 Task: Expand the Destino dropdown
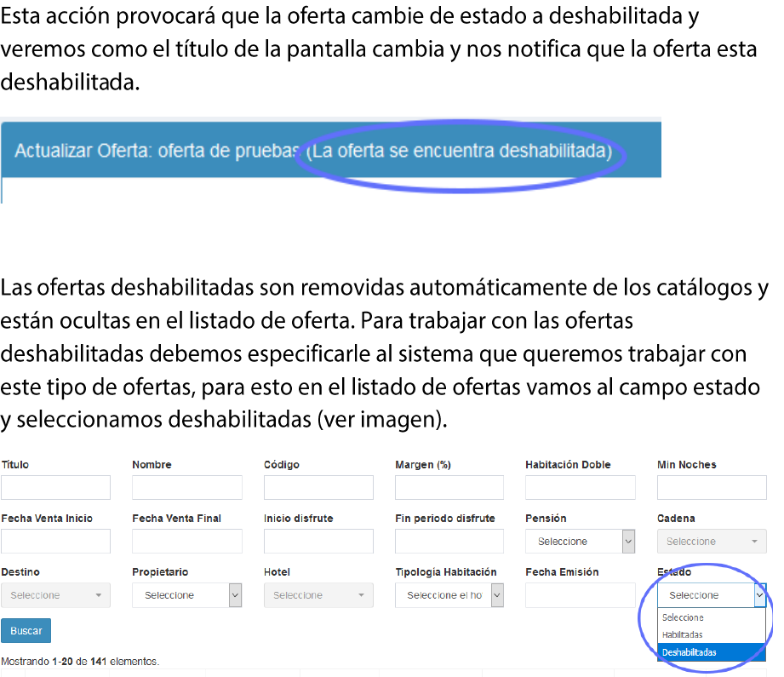[55, 595]
